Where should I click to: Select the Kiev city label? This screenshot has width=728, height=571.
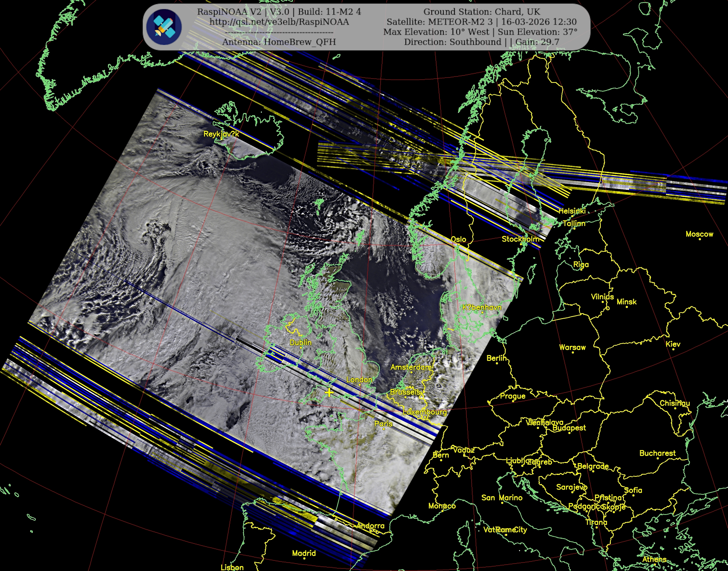[673, 344]
